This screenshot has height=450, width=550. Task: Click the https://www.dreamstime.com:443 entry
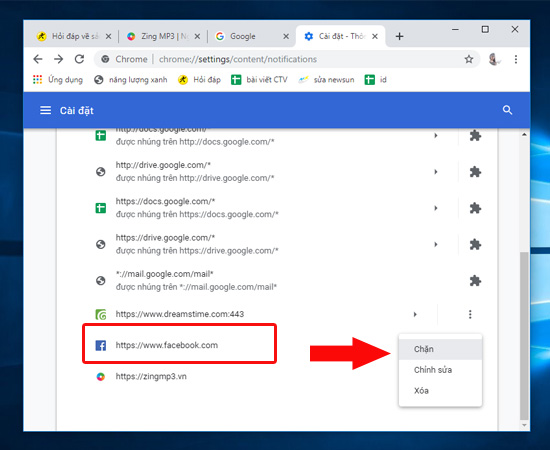coord(180,314)
